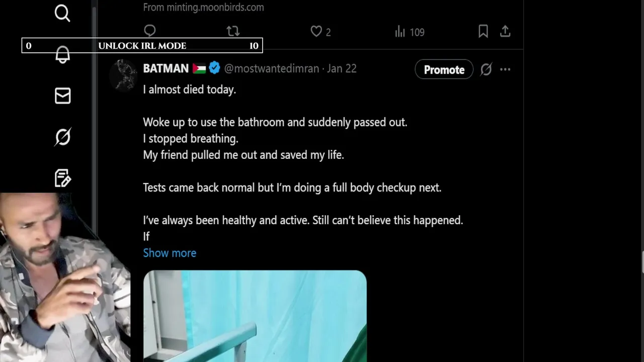Open the three-dot More menu on BATMAN post
644x362 pixels.
(505, 69)
